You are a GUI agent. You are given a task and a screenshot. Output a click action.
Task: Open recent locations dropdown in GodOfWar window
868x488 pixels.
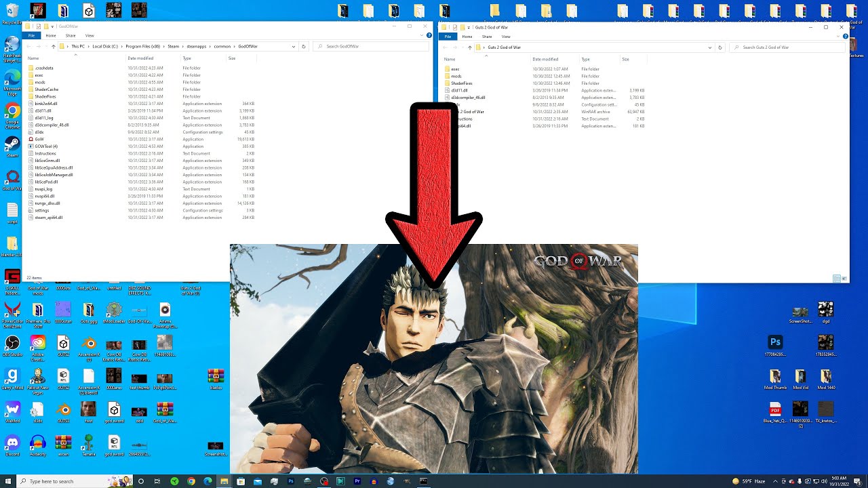(x=45, y=46)
